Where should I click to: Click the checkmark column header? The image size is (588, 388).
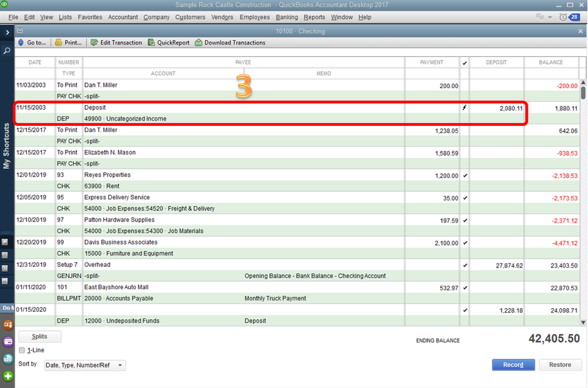coord(464,62)
